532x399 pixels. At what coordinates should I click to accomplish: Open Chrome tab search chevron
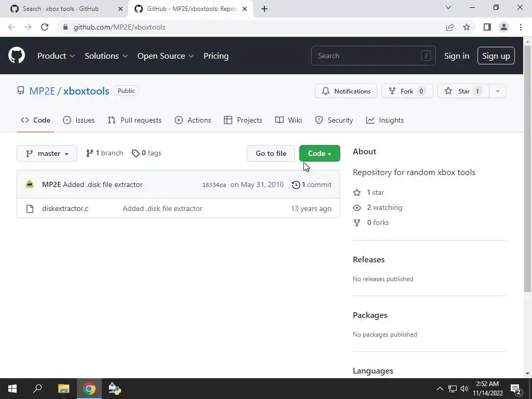(448, 7)
